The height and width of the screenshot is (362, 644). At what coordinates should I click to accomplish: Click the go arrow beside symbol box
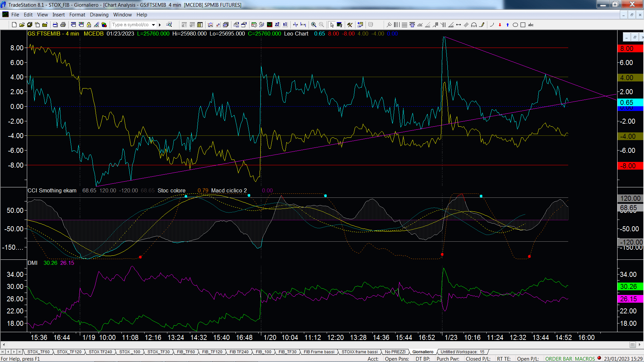coord(160,25)
